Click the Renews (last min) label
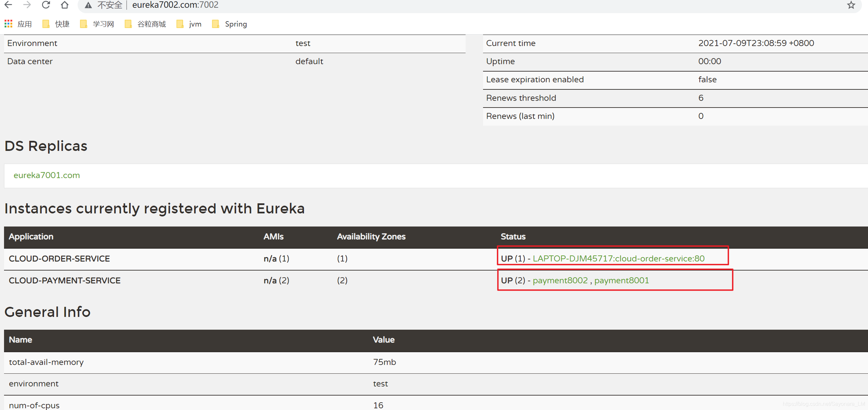Screen dimensions: 868x410 tap(520, 116)
